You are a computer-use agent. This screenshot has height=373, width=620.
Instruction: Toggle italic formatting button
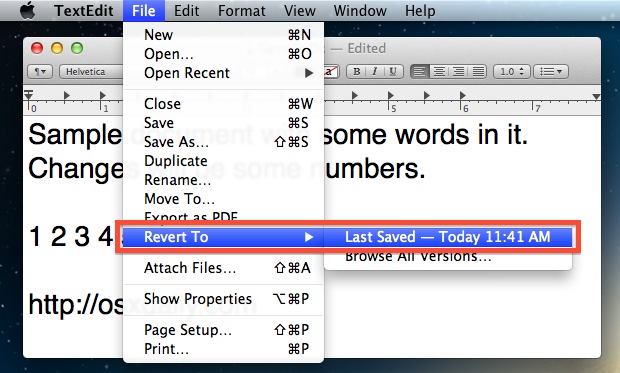coord(375,72)
